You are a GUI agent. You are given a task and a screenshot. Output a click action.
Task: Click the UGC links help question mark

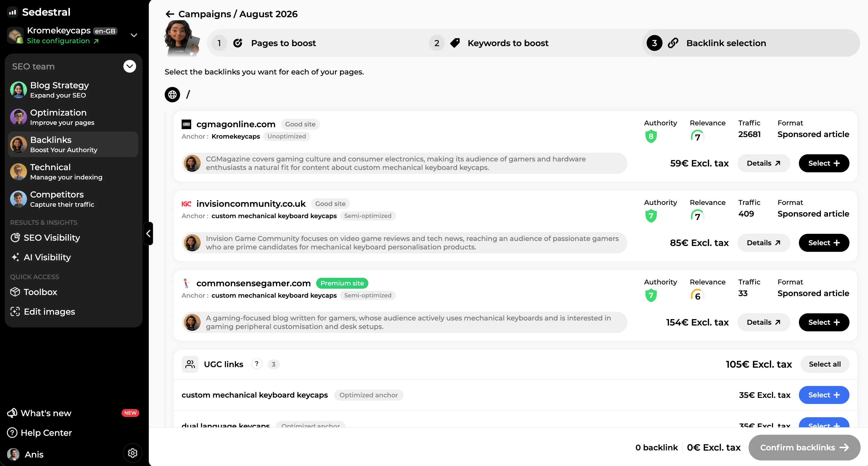pyautogui.click(x=257, y=364)
